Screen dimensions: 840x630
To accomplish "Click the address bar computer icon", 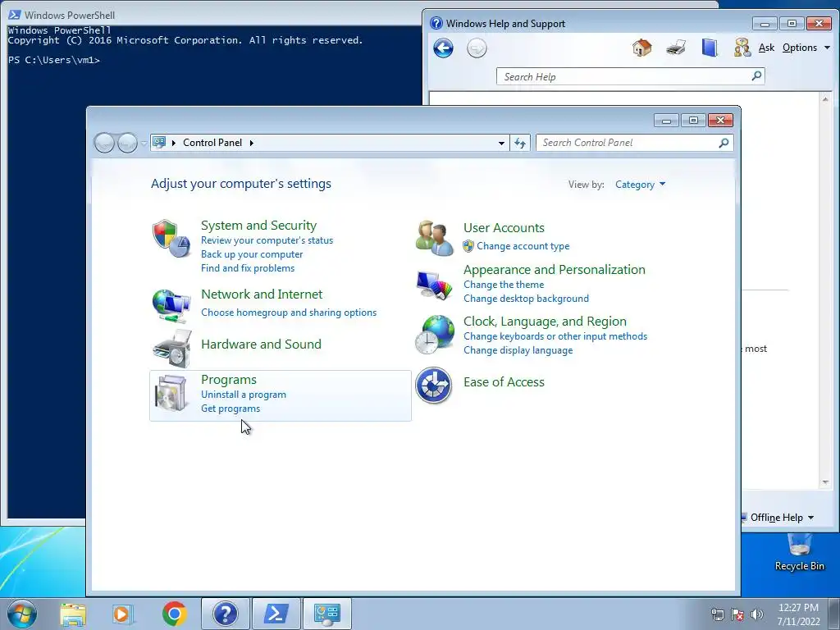I will 159,142.
